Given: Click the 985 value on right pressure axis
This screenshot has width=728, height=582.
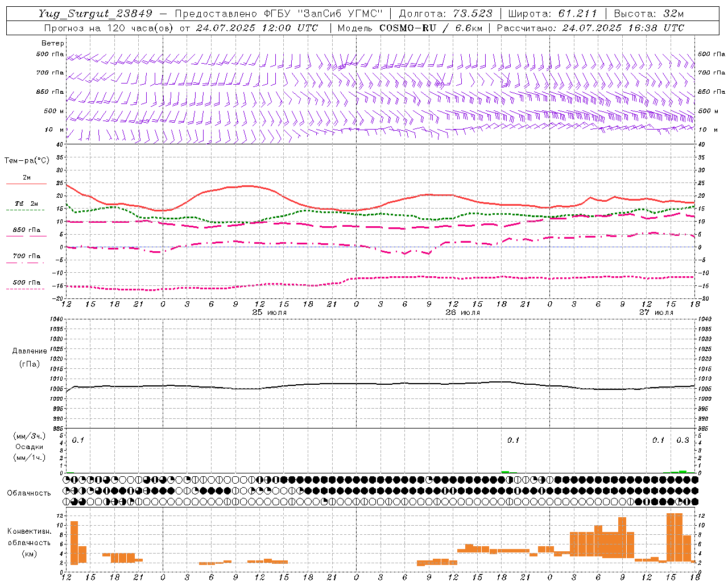Looking at the screenshot, I should click(705, 429).
